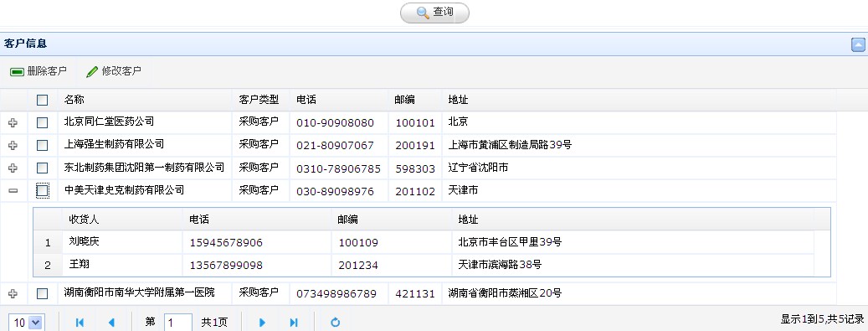This screenshot has height=331, width=868.
Task: Click phone number 15945678906
Action: click(x=226, y=242)
